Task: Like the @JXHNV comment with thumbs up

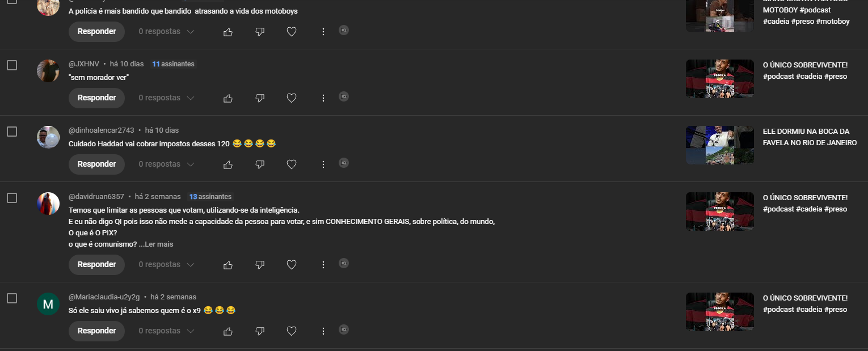Action: [x=228, y=98]
